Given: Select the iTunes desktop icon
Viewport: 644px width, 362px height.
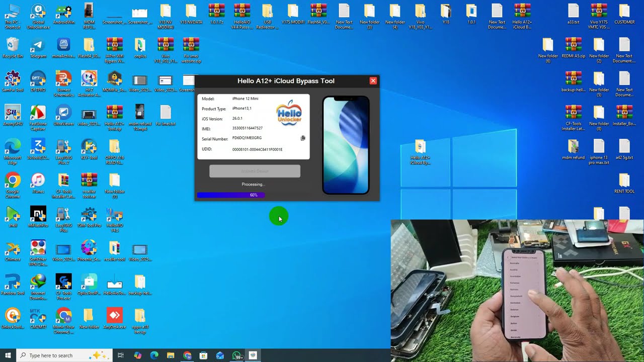Looking at the screenshot, I should pos(38,181).
